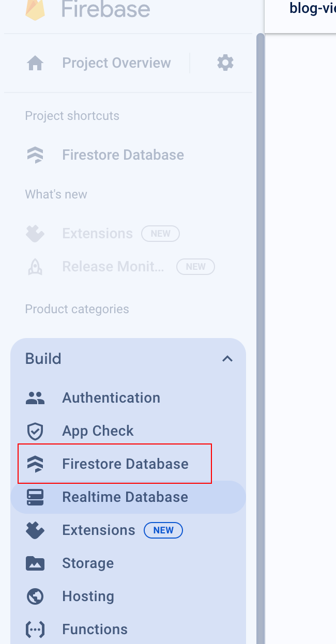Click the App Check shield icon
The height and width of the screenshot is (644, 336).
pyautogui.click(x=35, y=431)
